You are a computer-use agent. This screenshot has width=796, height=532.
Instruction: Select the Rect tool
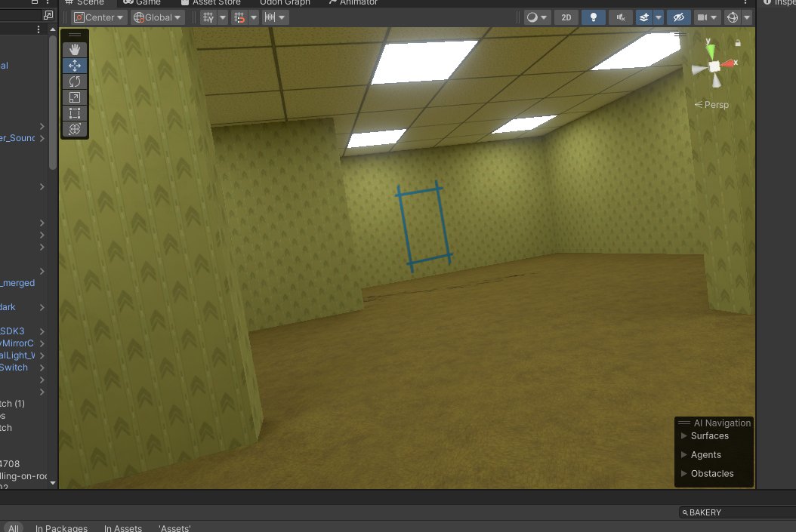(x=75, y=113)
